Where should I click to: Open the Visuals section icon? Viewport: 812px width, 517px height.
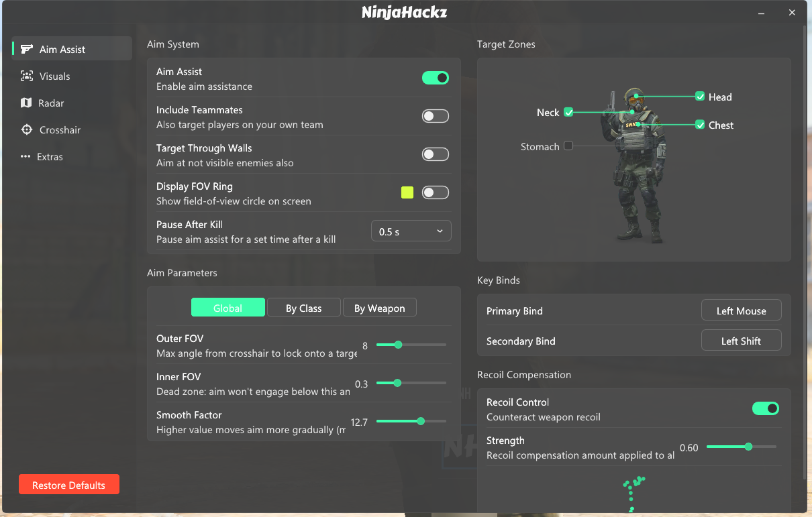click(26, 76)
